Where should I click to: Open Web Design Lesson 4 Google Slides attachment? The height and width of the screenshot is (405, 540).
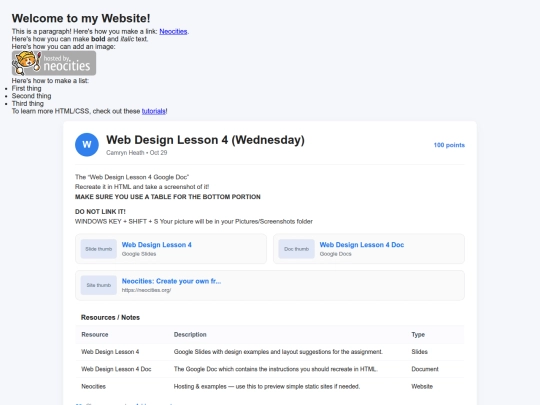click(156, 245)
